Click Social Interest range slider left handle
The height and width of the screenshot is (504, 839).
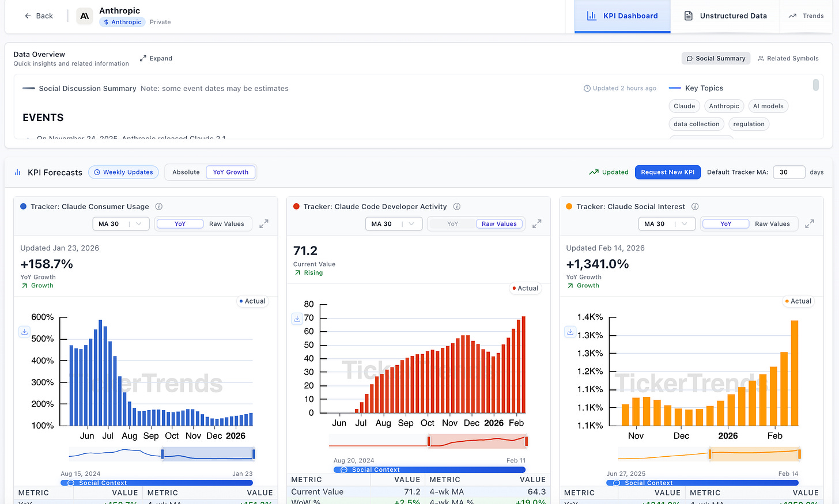point(710,454)
